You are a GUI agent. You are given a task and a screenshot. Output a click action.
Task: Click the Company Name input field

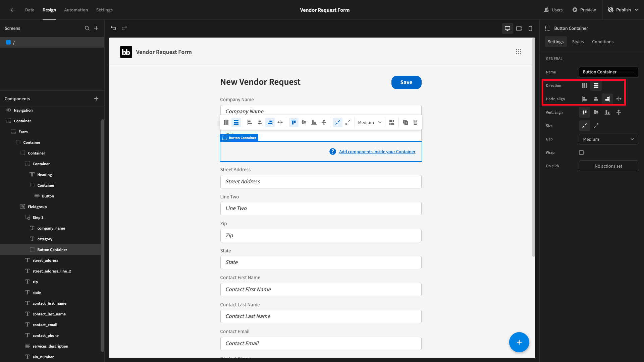(321, 111)
